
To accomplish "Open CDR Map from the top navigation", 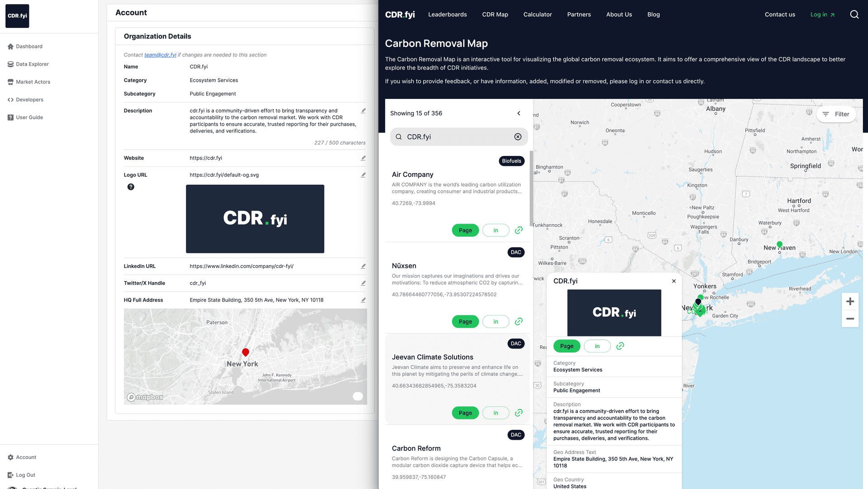I will point(495,14).
